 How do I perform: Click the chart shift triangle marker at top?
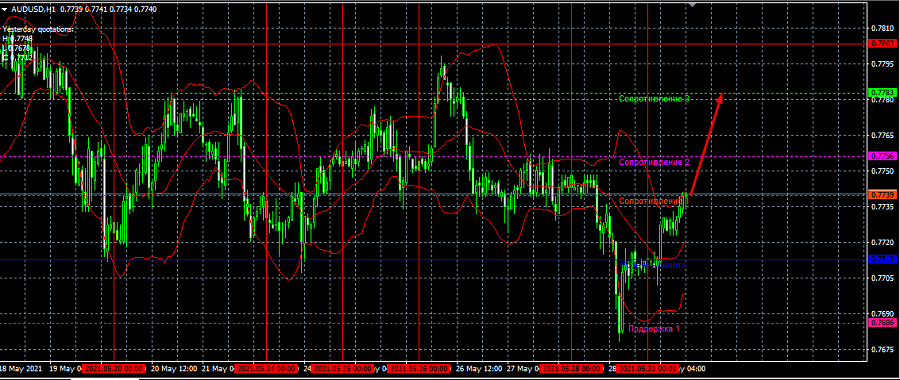click(692, 4)
